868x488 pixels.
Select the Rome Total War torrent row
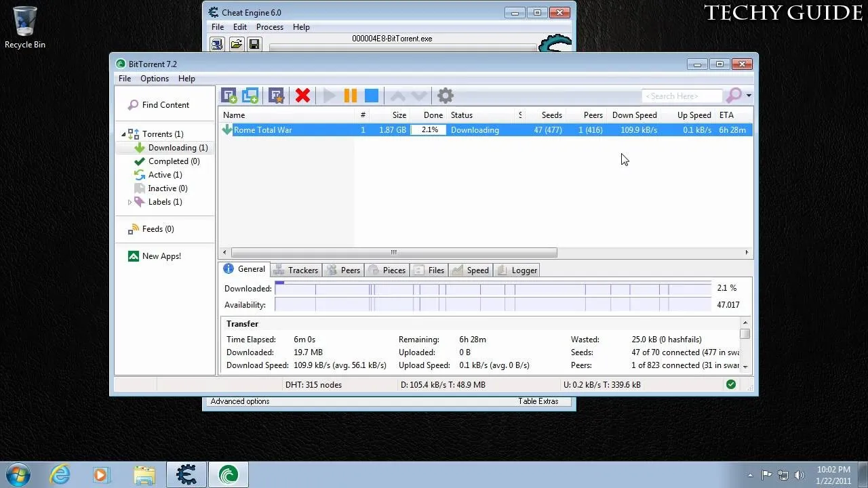(x=486, y=130)
